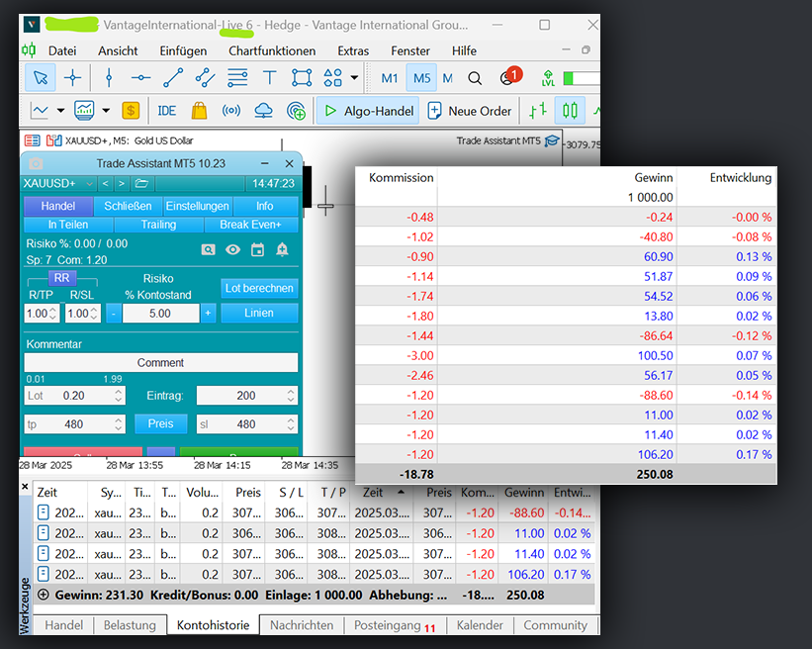The image size is (812, 649).
Task: Toggle the RR mode button
Action: (x=61, y=278)
